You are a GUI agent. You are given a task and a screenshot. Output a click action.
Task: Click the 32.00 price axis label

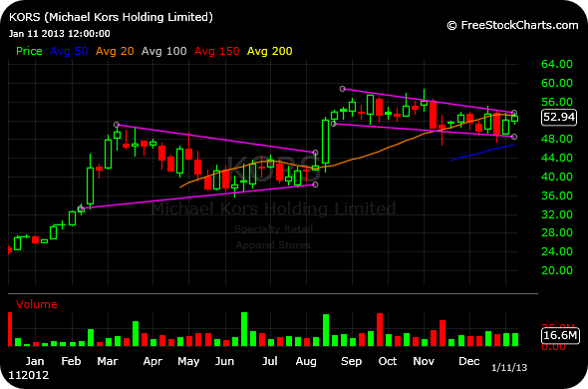[557, 214]
